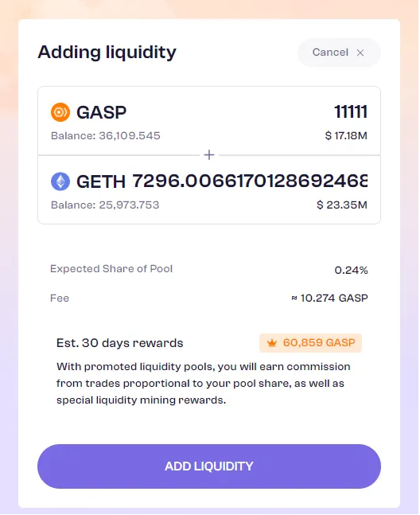Click the $ 17.18M value
420x515 pixels.
coord(346,135)
